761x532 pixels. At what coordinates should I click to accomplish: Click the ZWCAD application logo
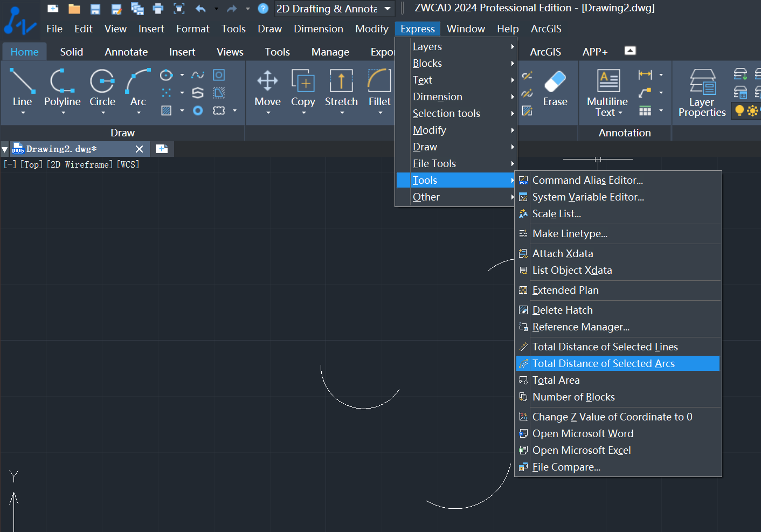tap(19, 22)
